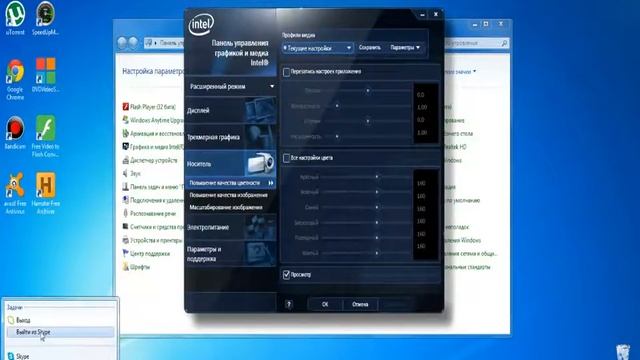This screenshot has width=640, height=360.
Task: Click the Сохранить profile button
Action: pyautogui.click(x=370, y=47)
